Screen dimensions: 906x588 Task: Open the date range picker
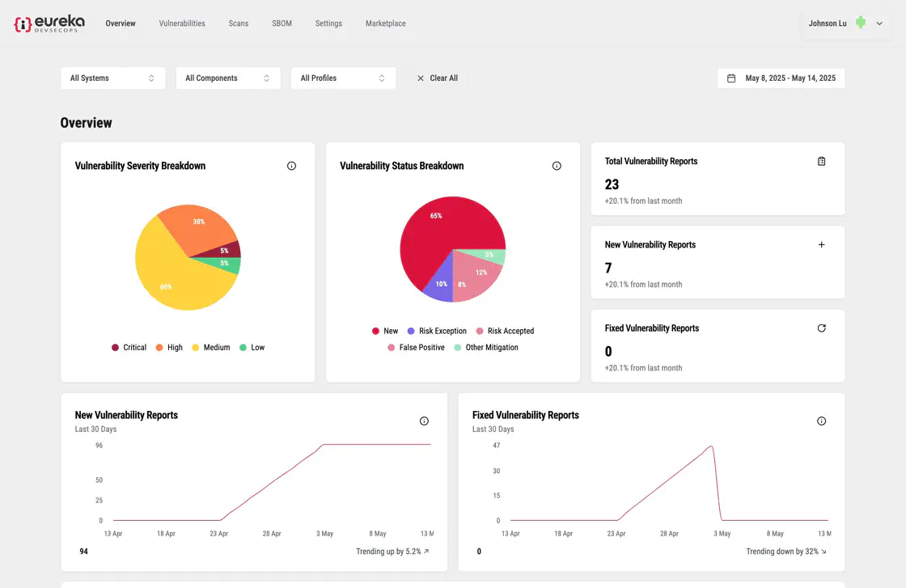click(x=781, y=78)
